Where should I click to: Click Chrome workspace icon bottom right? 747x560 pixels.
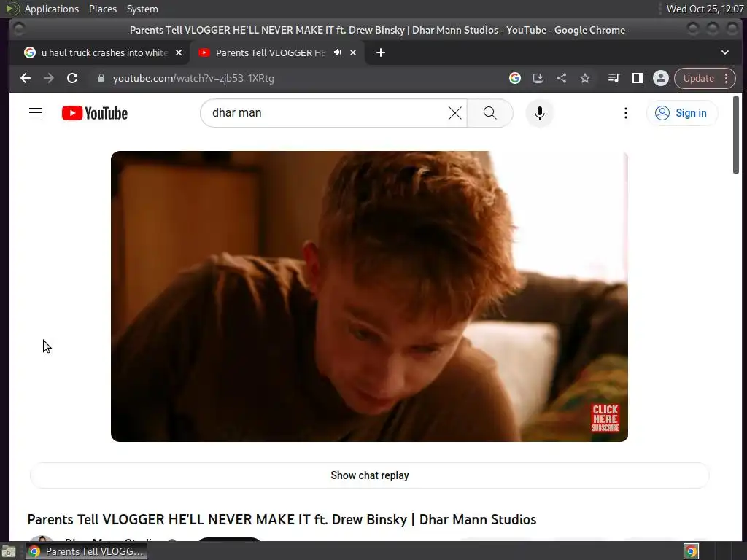691,551
